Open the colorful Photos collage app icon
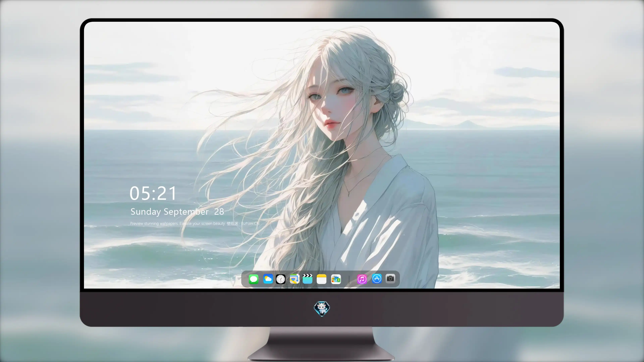Image resolution: width=644 pixels, height=362 pixels. tap(336, 279)
